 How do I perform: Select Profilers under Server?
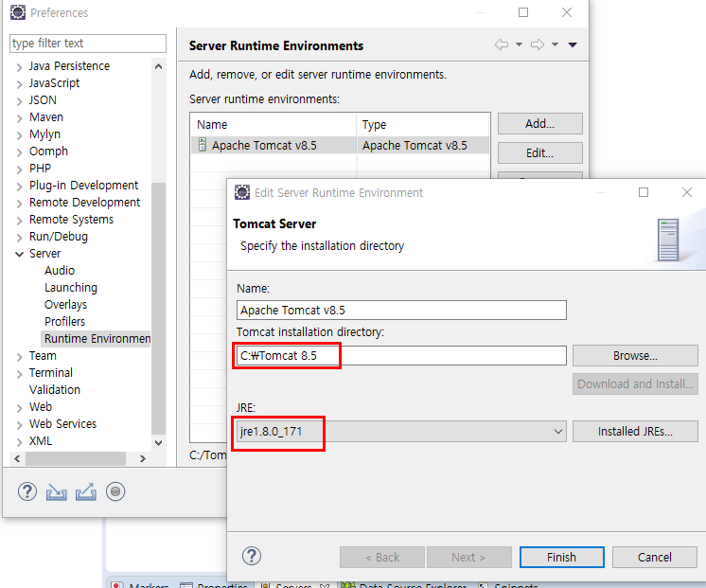tap(65, 322)
